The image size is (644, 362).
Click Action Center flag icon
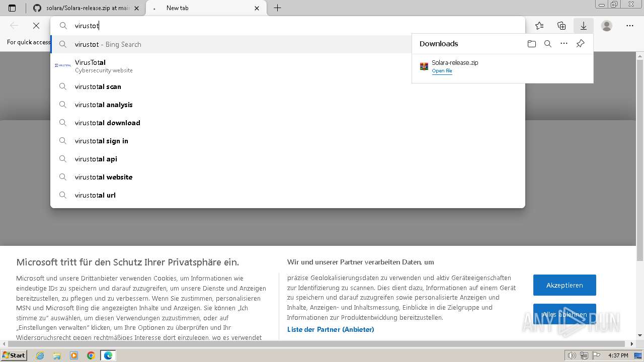[x=597, y=355]
